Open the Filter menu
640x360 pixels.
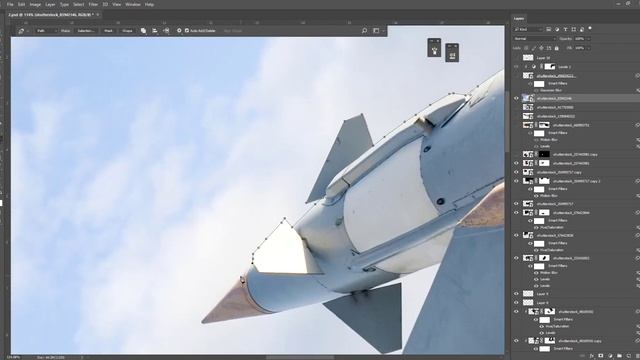point(93,4)
